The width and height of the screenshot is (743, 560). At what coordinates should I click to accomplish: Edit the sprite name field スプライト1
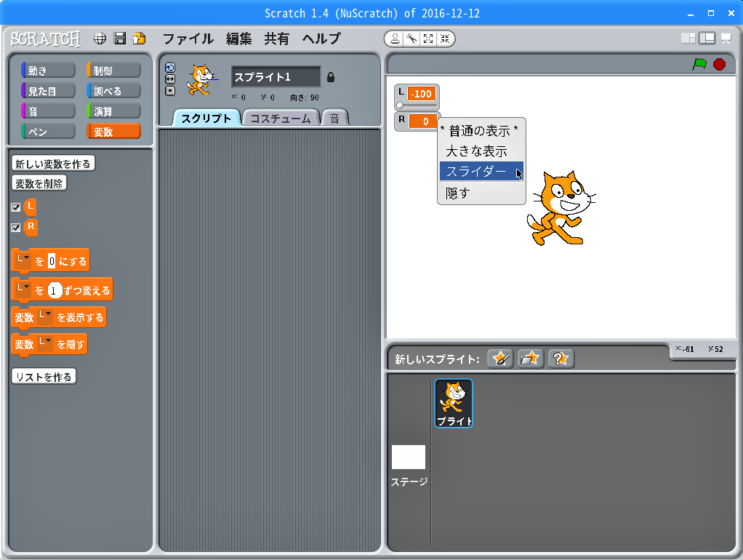pos(276,77)
